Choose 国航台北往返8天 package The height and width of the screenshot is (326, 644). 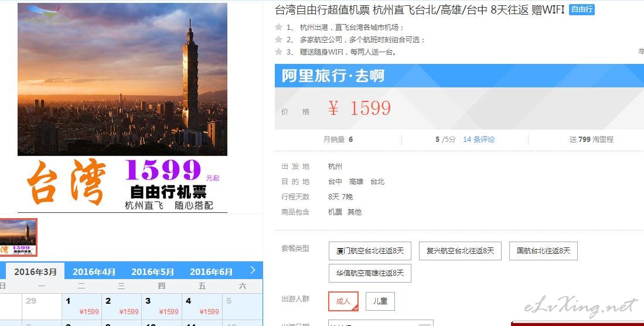[x=543, y=251]
